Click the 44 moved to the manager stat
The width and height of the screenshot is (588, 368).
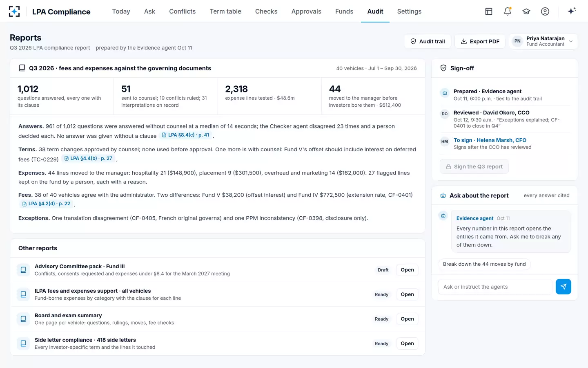coord(373,96)
